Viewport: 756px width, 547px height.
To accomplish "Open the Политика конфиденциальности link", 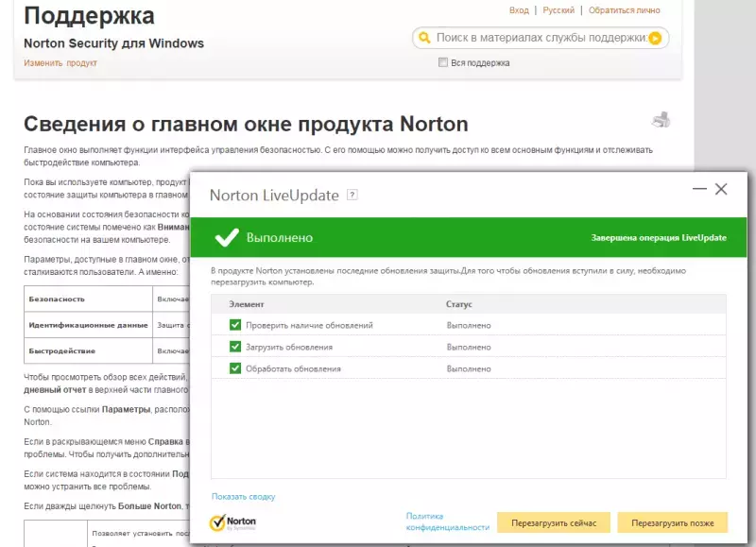I will click(447, 521).
